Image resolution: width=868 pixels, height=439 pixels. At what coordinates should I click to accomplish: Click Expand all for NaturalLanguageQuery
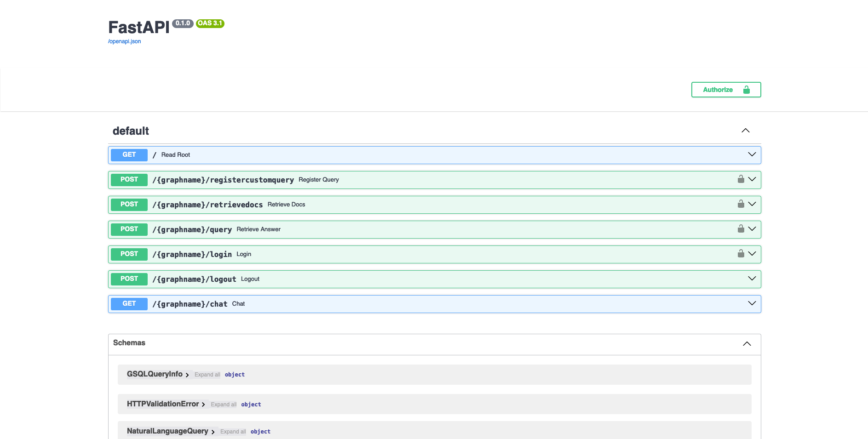pos(233,432)
